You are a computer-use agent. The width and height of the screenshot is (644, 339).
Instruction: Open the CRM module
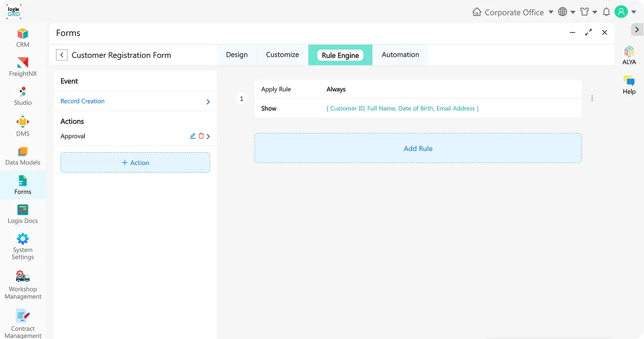(x=22, y=38)
